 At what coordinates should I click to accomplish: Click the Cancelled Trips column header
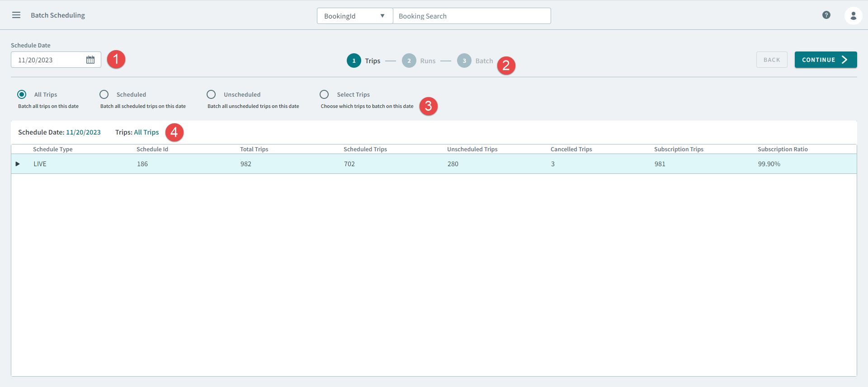point(571,149)
